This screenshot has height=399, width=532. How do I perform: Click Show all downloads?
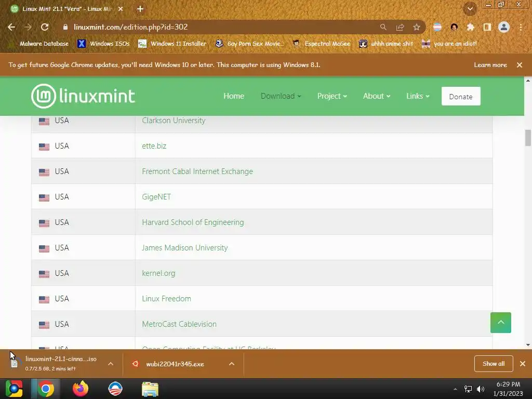494,364
